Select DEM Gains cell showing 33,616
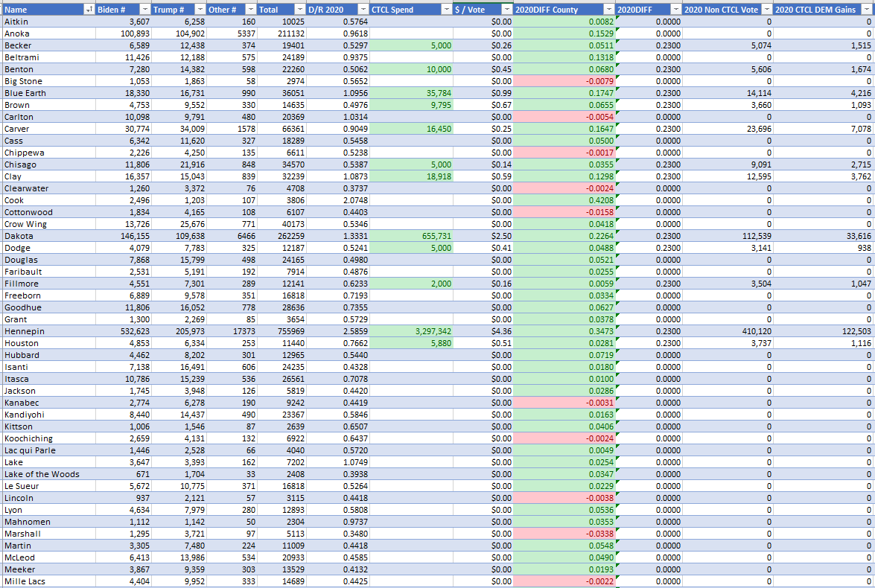The image size is (875, 588). point(823,236)
